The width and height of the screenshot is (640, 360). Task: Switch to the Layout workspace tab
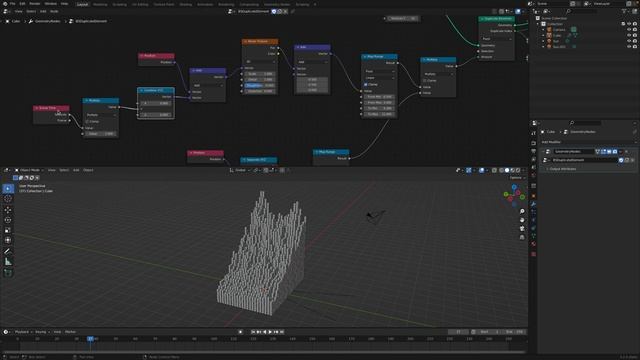82,4
